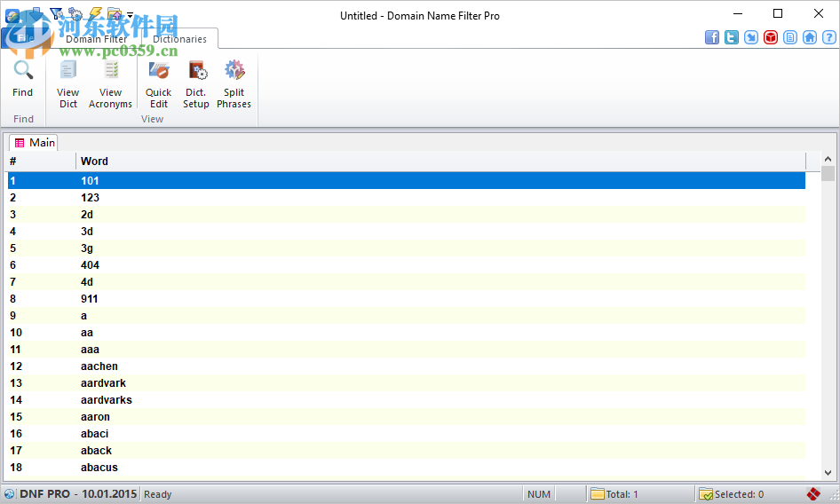Select the row with word aardvark
Viewport: 840px width, 504px height.
tap(103, 383)
